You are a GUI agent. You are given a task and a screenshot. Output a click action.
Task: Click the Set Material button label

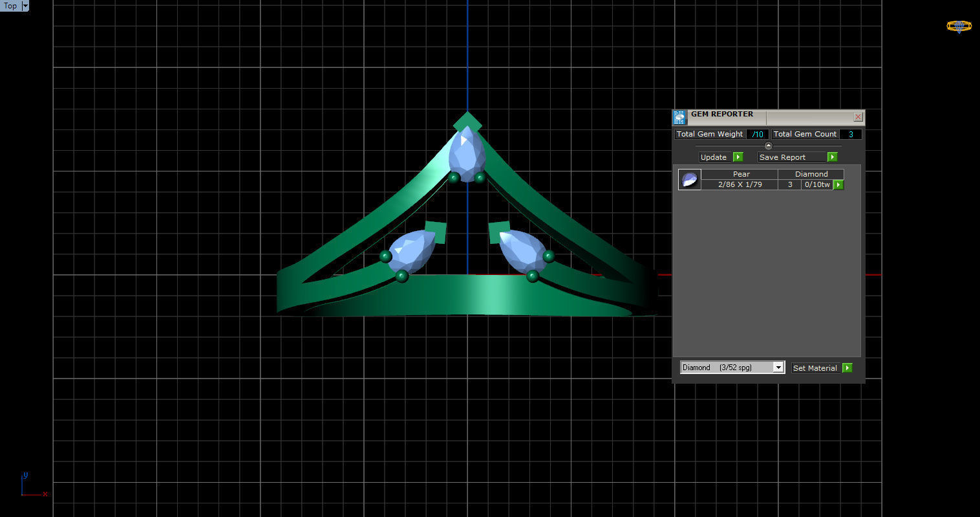[x=815, y=368]
